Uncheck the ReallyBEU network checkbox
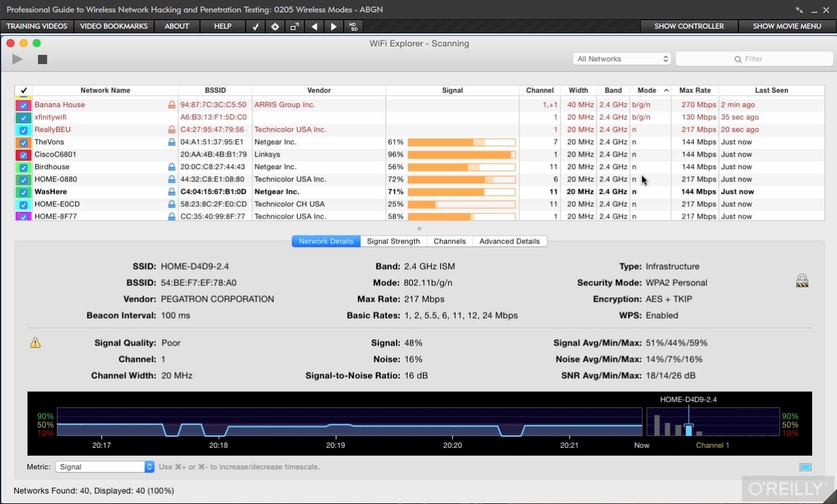Viewport: 837px width, 504px height. point(24,130)
